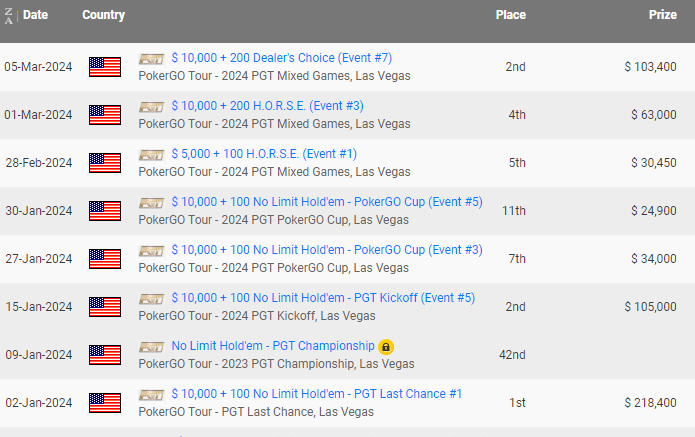This screenshot has width=695, height=437.
Task: Sort by the Place column header
Action: pos(511,15)
